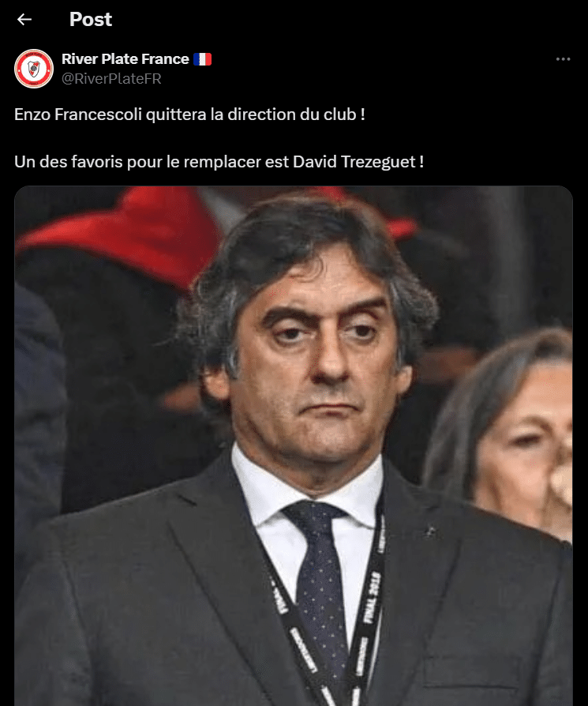Open the River Plate France display name
Screen dimensions: 588x706
(x=125, y=59)
